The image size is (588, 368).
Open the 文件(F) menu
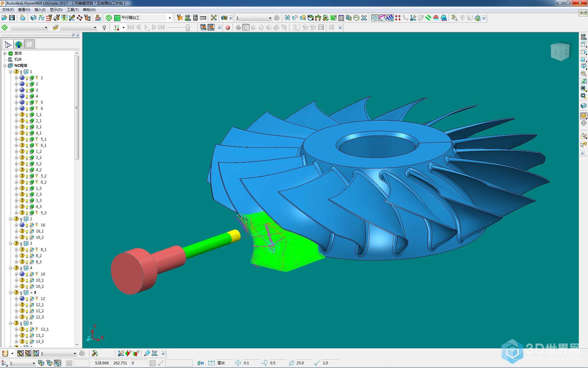[8, 10]
